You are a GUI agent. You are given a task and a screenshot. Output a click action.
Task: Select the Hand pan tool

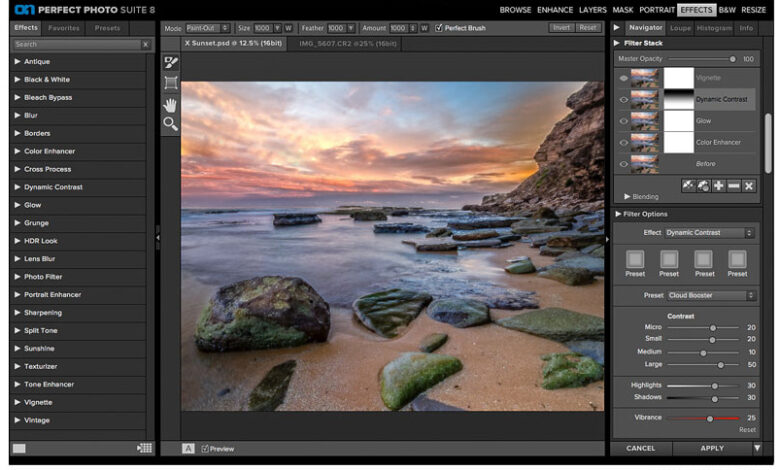171,104
